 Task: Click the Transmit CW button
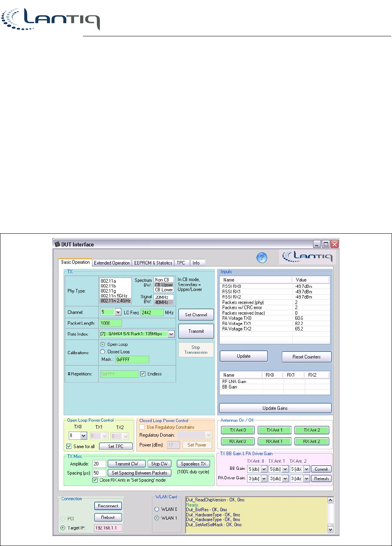(126, 464)
